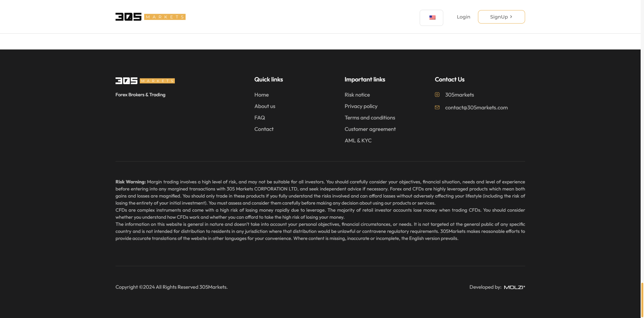Open the Customer agreement link

click(x=370, y=129)
